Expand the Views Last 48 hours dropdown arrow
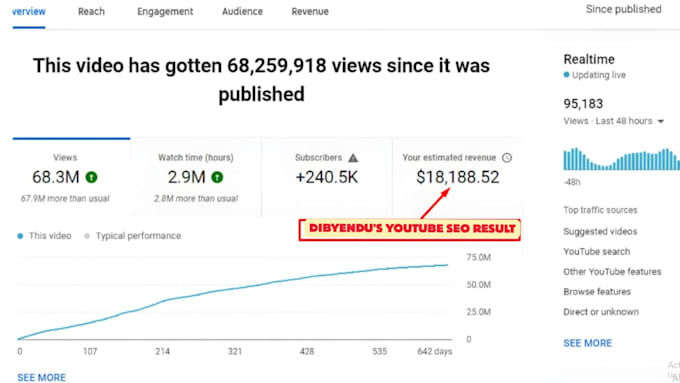Viewport: 680px width, 383px height. pos(660,121)
